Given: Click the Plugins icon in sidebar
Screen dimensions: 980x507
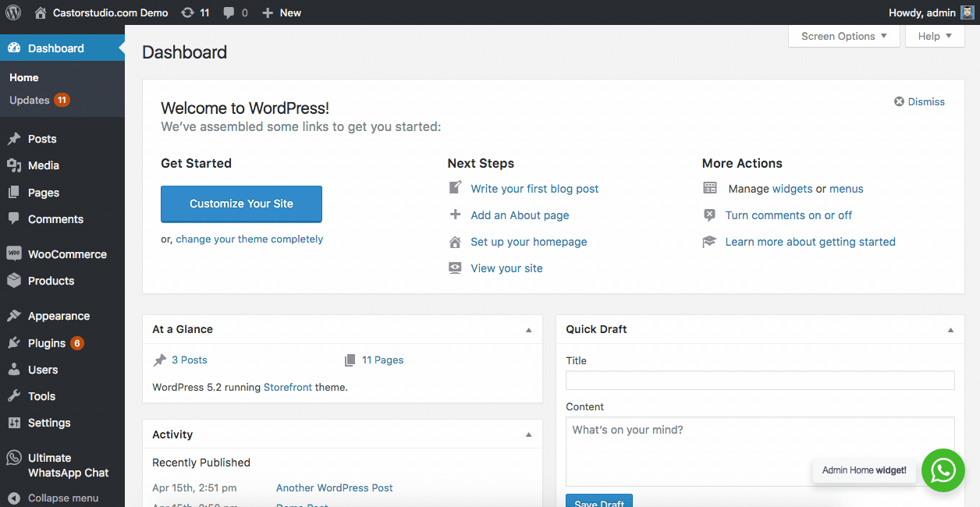Looking at the screenshot, I should (14, 343).
